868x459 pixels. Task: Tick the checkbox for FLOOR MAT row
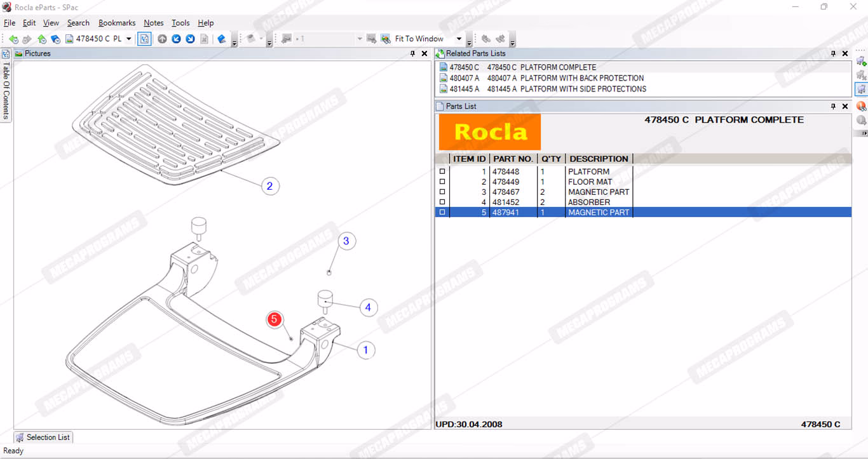442,182
